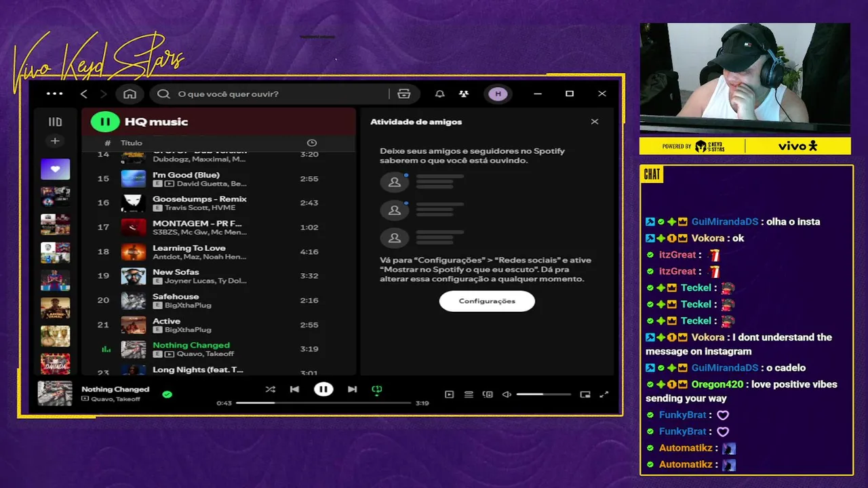
Task: Open the play queue icon
Action: pos(469,394)
